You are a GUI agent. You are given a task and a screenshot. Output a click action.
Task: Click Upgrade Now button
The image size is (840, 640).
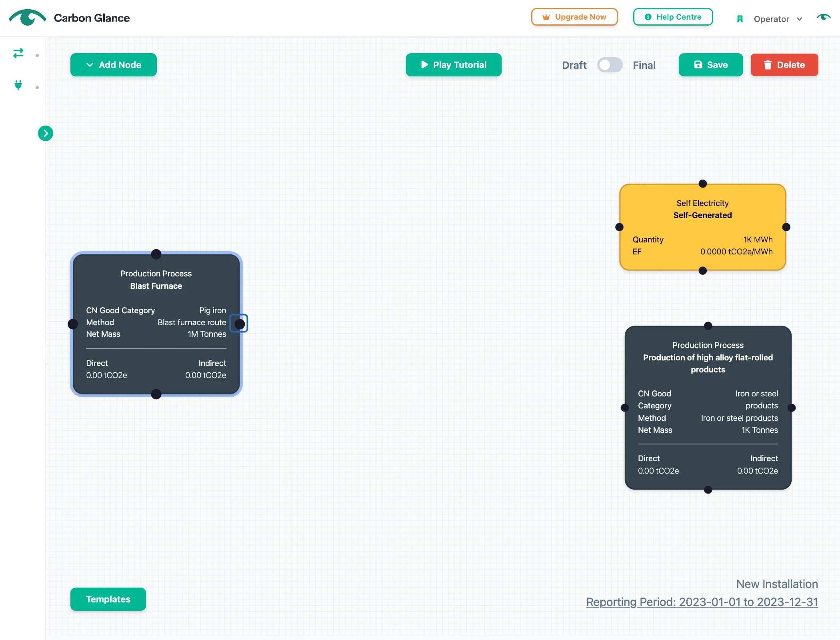574,17
